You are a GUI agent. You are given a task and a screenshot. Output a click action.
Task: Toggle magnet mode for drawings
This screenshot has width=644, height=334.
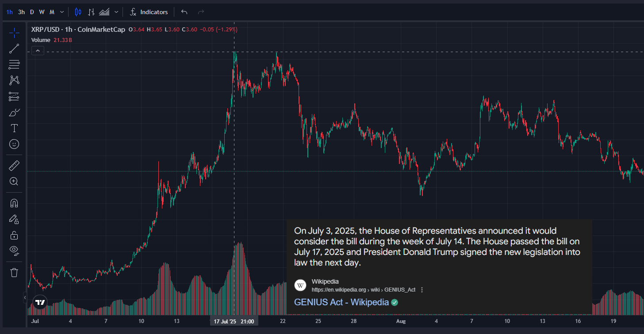tap(14, 203)
